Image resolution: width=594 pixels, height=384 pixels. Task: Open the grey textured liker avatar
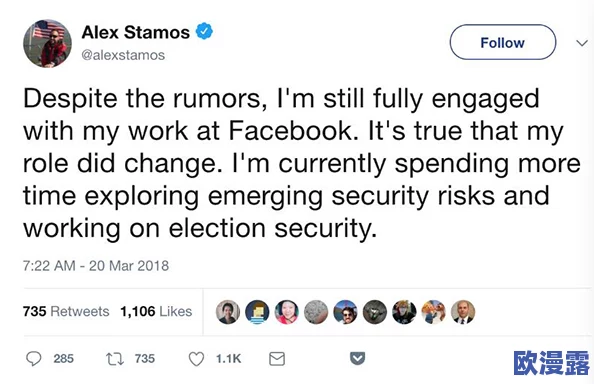316,312
